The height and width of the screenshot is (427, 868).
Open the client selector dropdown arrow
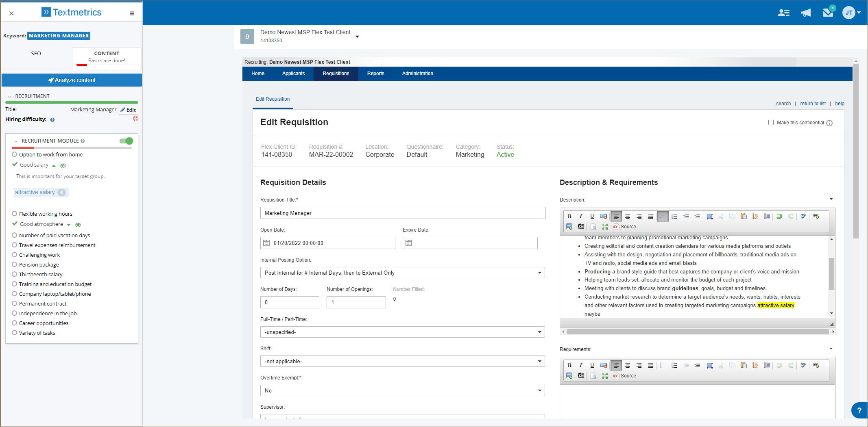[x=357, y=37]
